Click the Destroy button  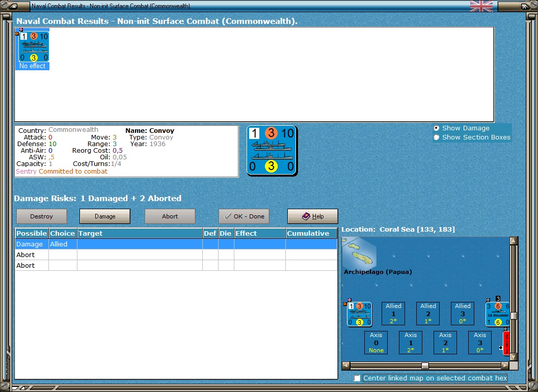click(41, 216)
